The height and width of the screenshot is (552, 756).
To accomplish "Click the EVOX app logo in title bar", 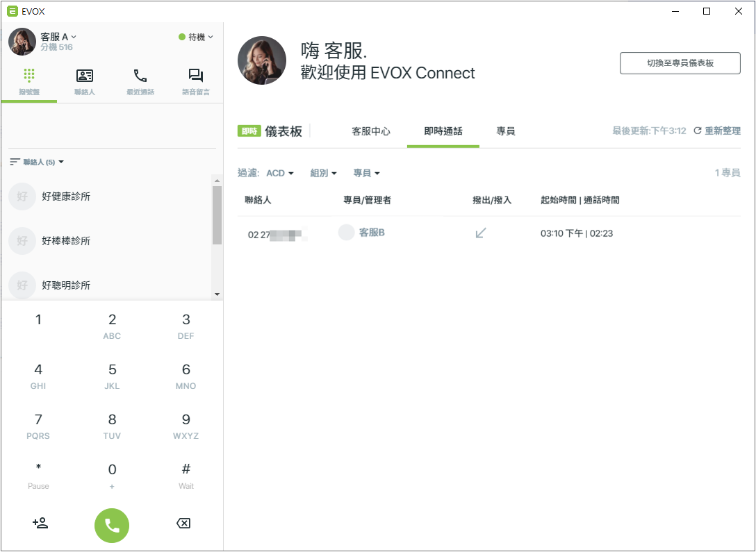I will (13, 11).
